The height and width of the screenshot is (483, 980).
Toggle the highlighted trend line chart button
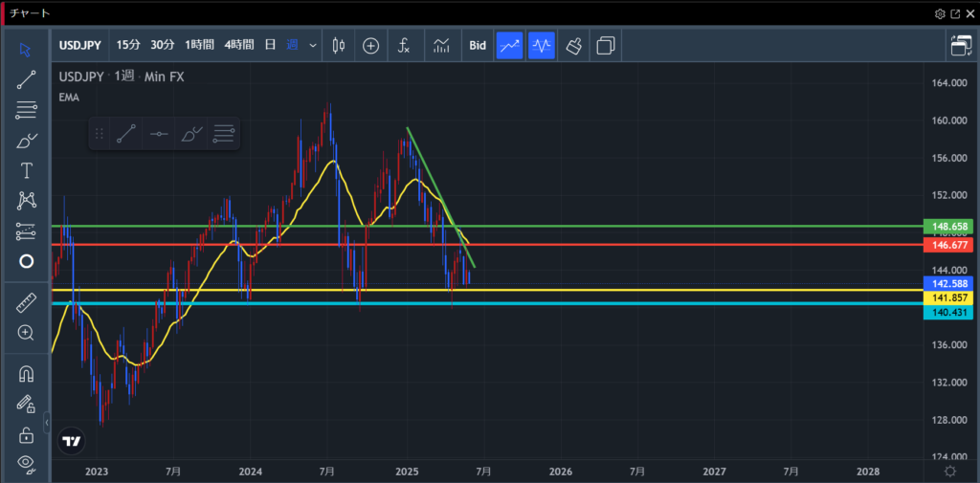(509, 46)
